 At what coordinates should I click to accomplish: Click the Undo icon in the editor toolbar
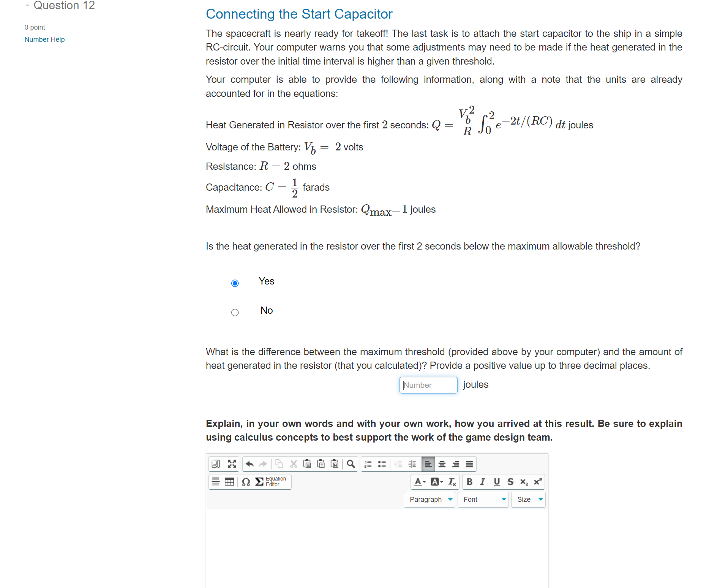[x=250, y=464]
